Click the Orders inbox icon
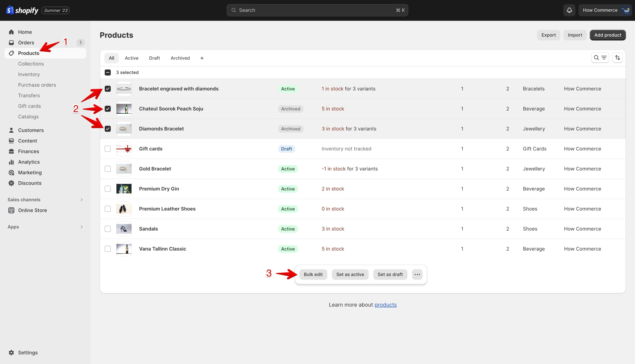 tap(11, 42)
